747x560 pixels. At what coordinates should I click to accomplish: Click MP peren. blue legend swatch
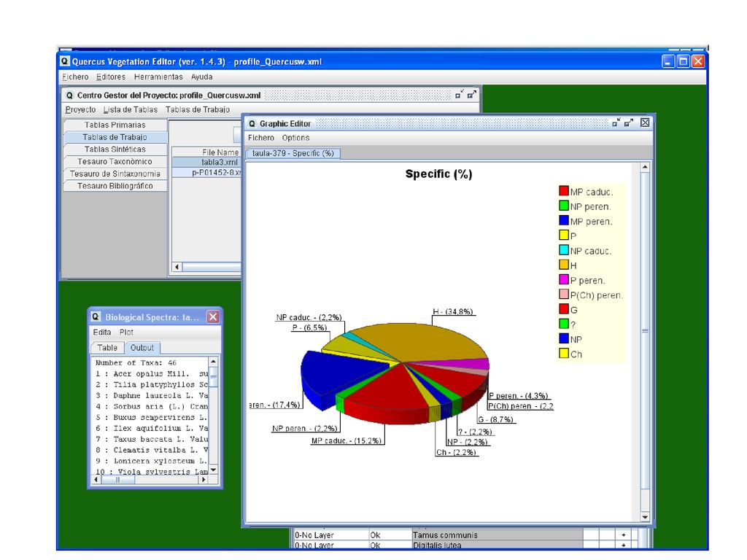point(564,220)
